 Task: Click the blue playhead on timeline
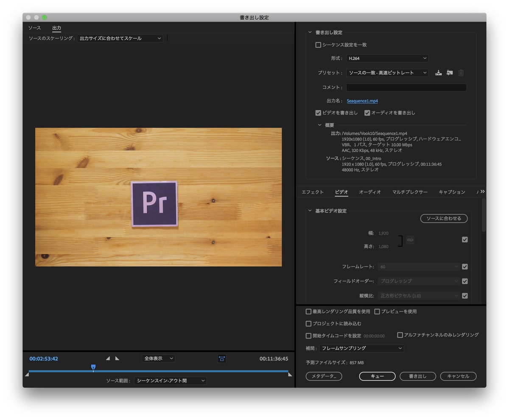coord(93,367)
